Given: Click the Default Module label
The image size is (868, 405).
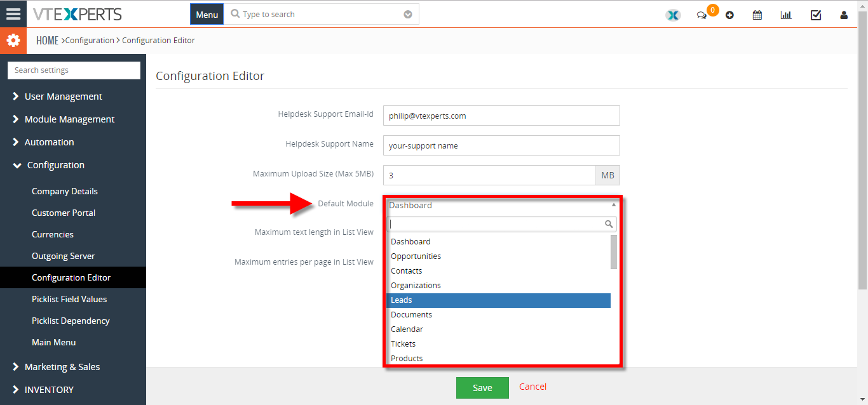Looking at the screenshot, I should (x=346, y=204).
